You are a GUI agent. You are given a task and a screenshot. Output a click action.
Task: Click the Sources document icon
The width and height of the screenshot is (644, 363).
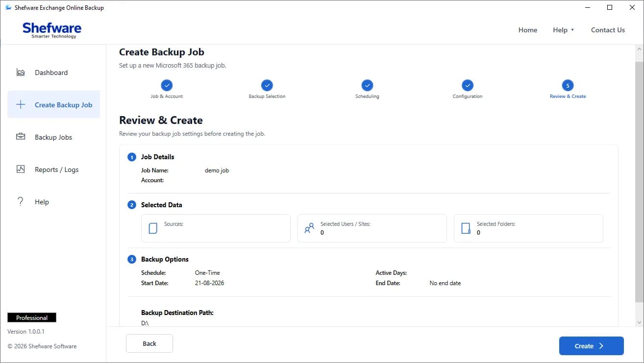(153, 228)
